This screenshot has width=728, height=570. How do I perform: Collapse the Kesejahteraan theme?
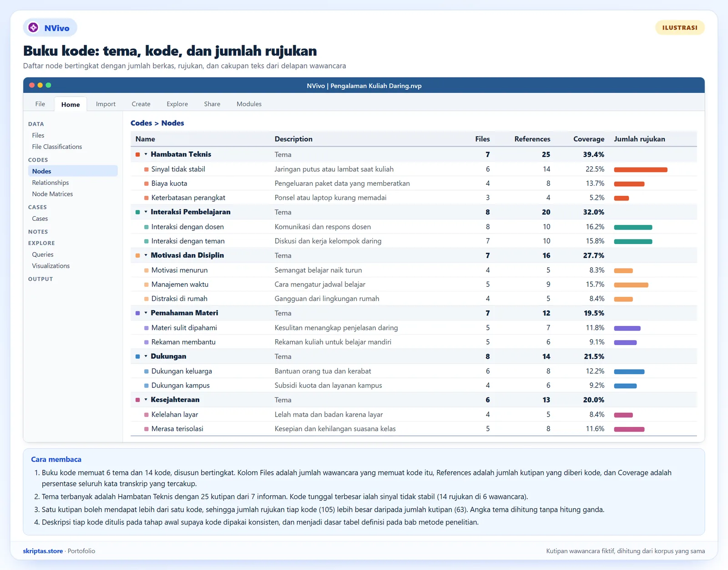(146, 400)
